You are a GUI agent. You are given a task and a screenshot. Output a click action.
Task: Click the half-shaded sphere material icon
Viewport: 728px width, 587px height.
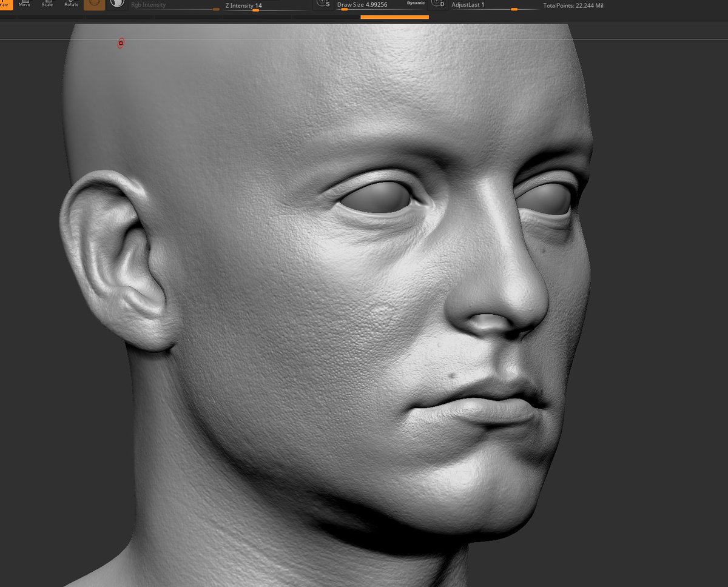pos(117,4)
